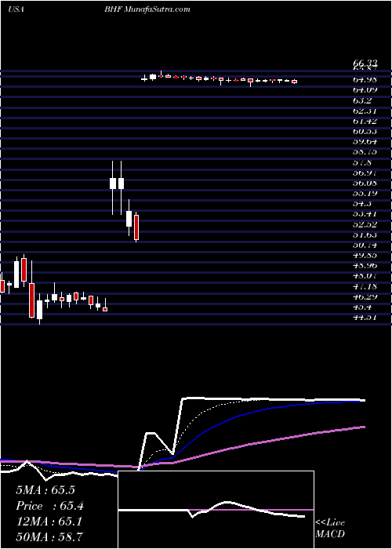Click the 62.31 price axis label
Image resolution: width=392 pixels, height=549 pixels.
coord(365,111)
